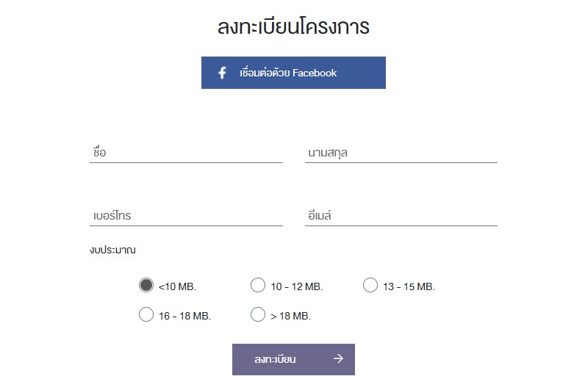This screenshot has height=390, width=588.
Task: Focus the นามสกุล last name field
Action: tap(401, 153)
